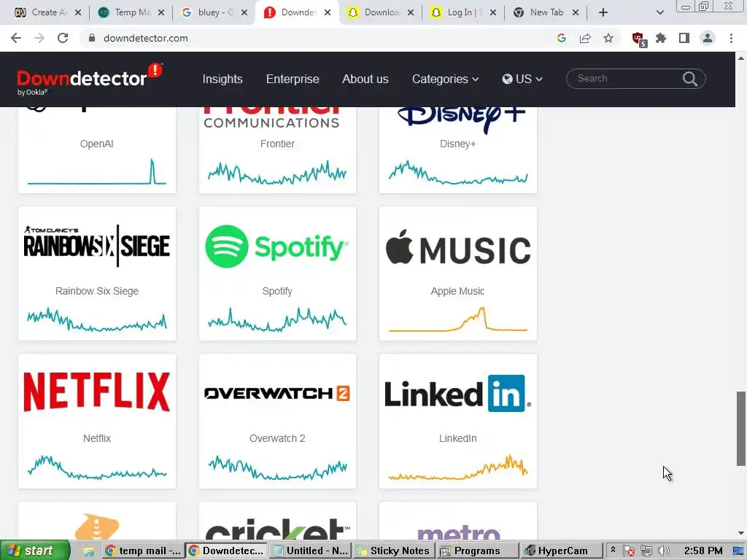The height and width of the screenshot is (560, 747).
Task: Close the bluey Google tab
Action: (x=244, y=12)
